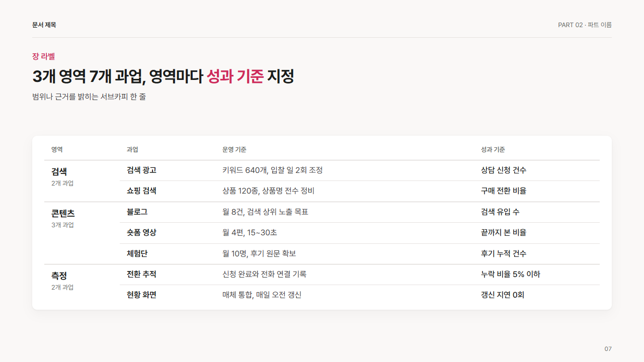644x362 pixels.
Task: Click the subcopy line '범위나 근거를 밝히는 서브카피 한 줄'
Action: 89,97
